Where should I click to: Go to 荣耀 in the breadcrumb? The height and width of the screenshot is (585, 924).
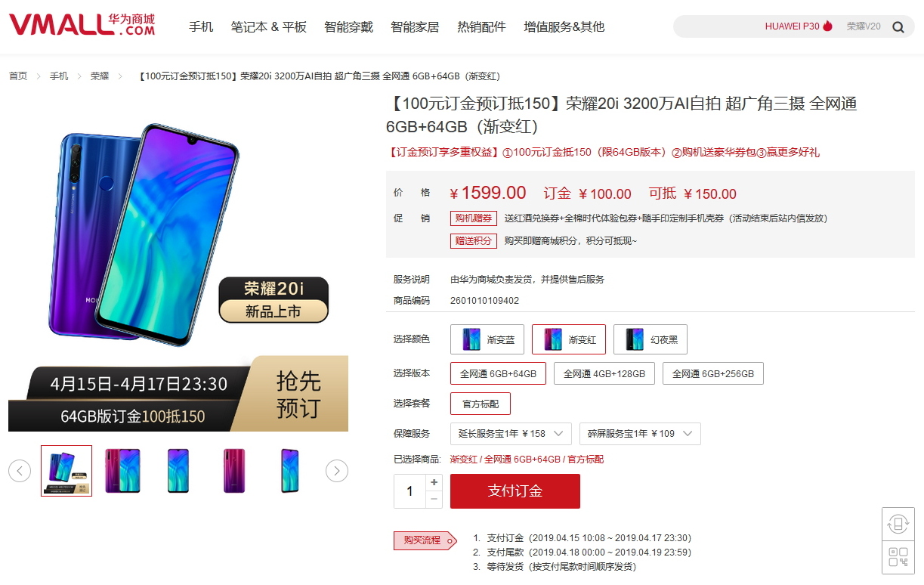pyautogui.click(x=100, y=76)
